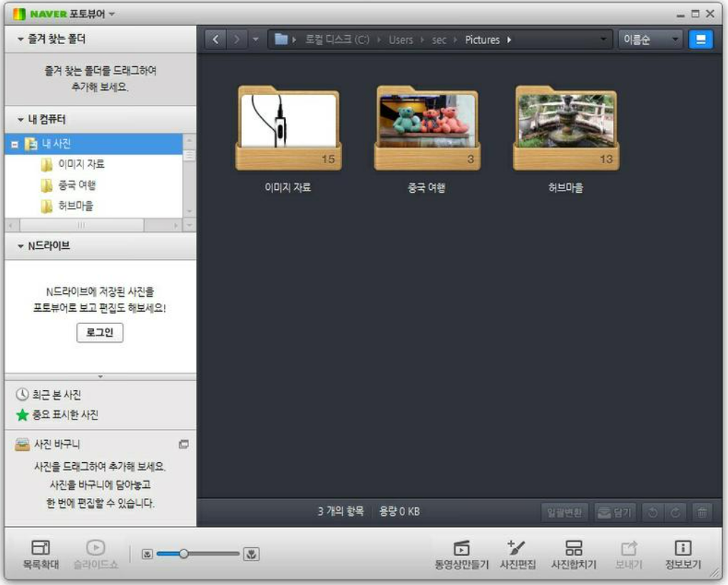Click the smaller thumbnails icon

coord(147,554)
